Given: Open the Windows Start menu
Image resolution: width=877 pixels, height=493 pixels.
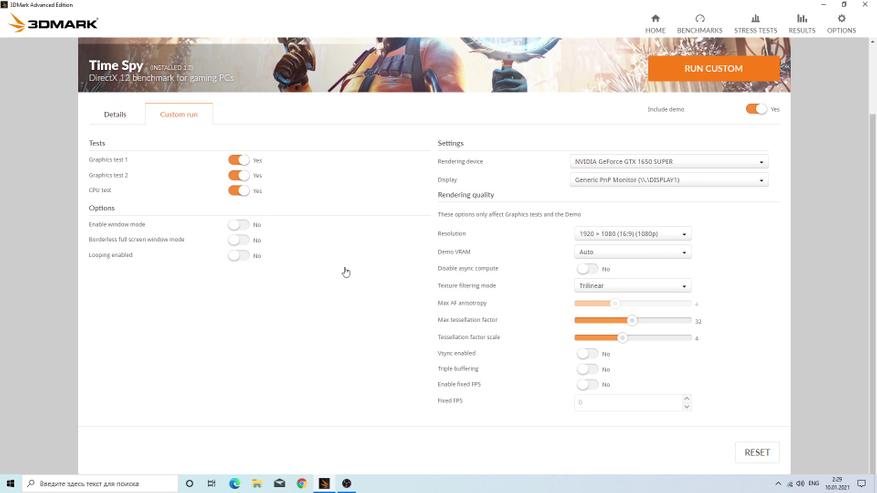Looking at the screenshot, I should [x=10, y=483].
